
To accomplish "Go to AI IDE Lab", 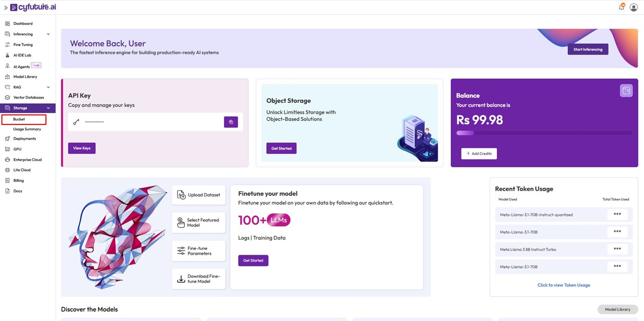I will (x=23, y=55).
